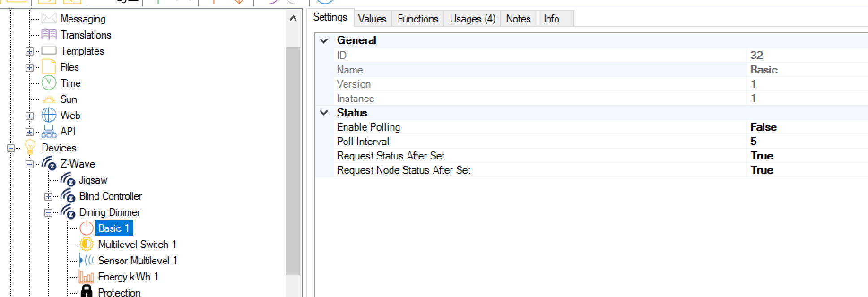Click the Request Node Status After Set value
The width and height of the screenshot is (868, 297).
[762, 170]
